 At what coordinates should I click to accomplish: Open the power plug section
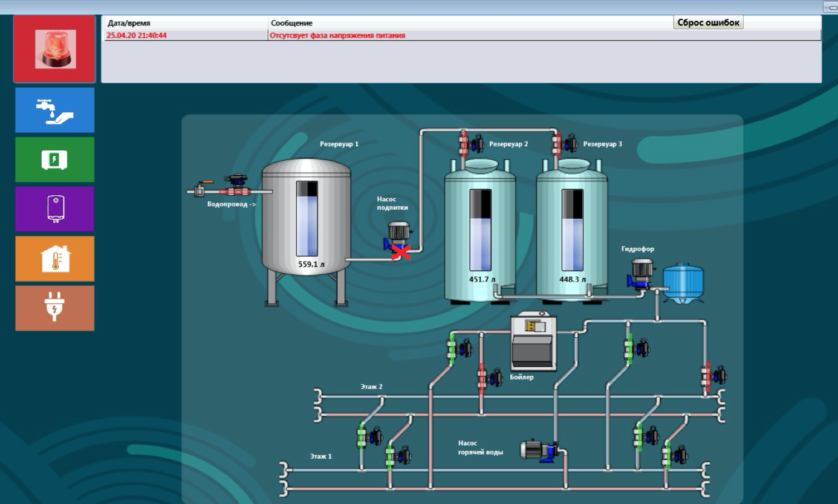coord(54,308)
